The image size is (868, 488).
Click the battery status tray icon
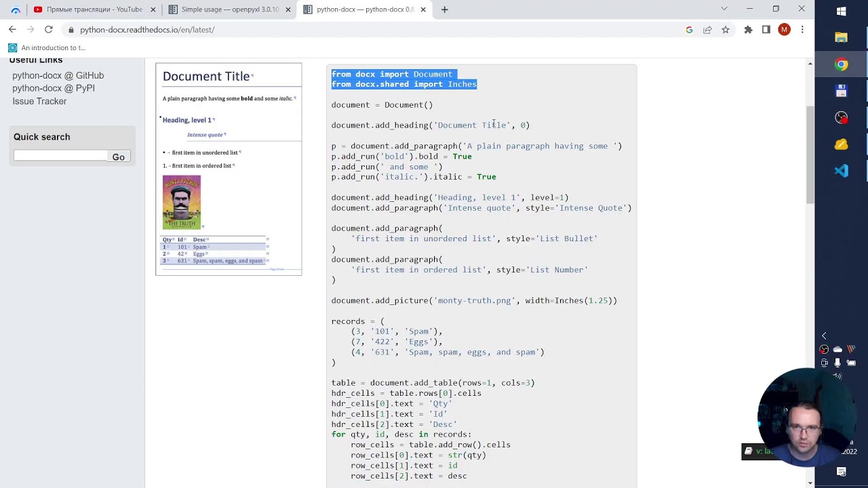coord(851,363)
